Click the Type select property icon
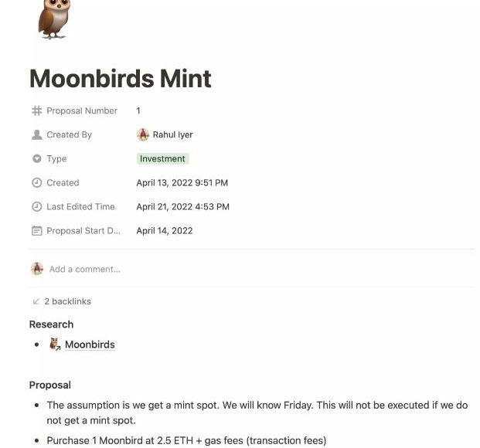 37,158
